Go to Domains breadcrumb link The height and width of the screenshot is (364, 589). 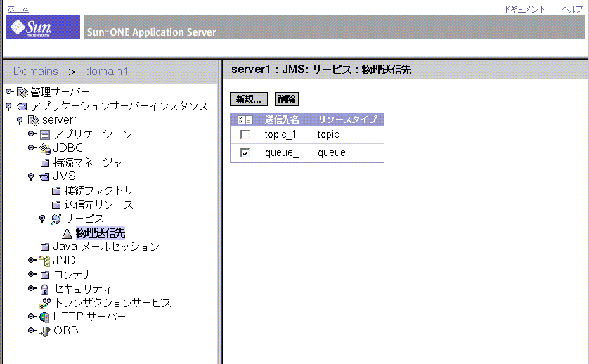(36, 71)
